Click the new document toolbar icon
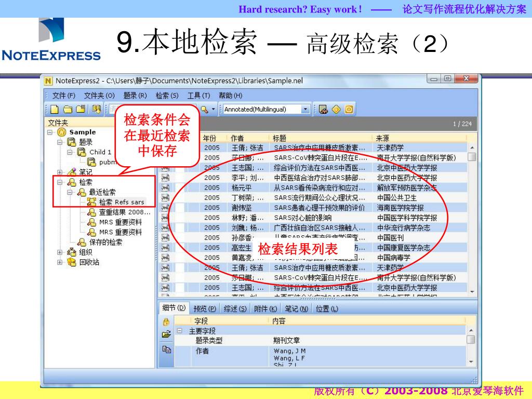 54,109
